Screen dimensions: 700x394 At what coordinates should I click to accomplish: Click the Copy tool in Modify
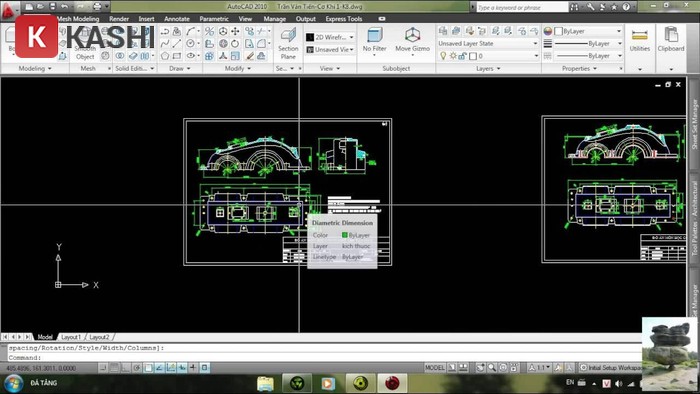(250, 31)
